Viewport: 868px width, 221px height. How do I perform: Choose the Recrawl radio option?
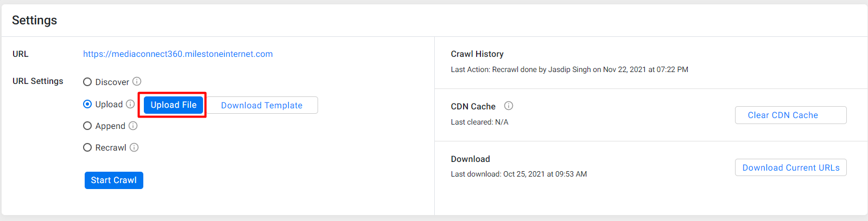pos(87,147)
